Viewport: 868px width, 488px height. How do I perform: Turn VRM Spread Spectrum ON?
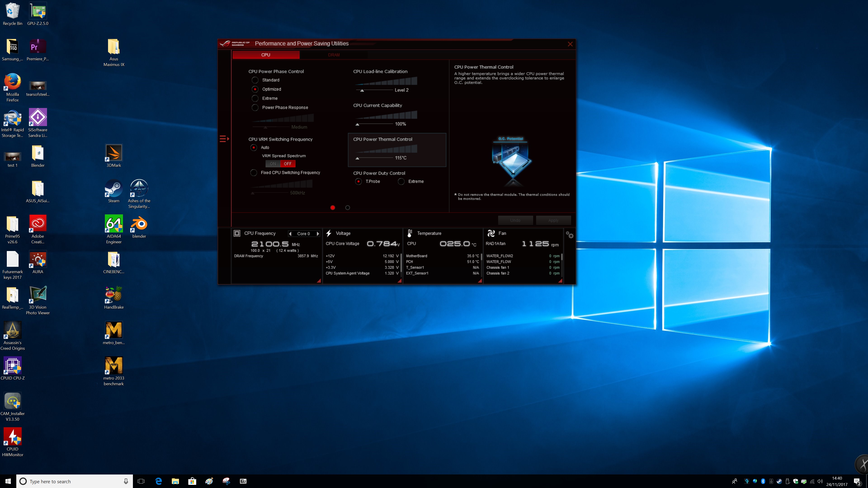(273, 164)
